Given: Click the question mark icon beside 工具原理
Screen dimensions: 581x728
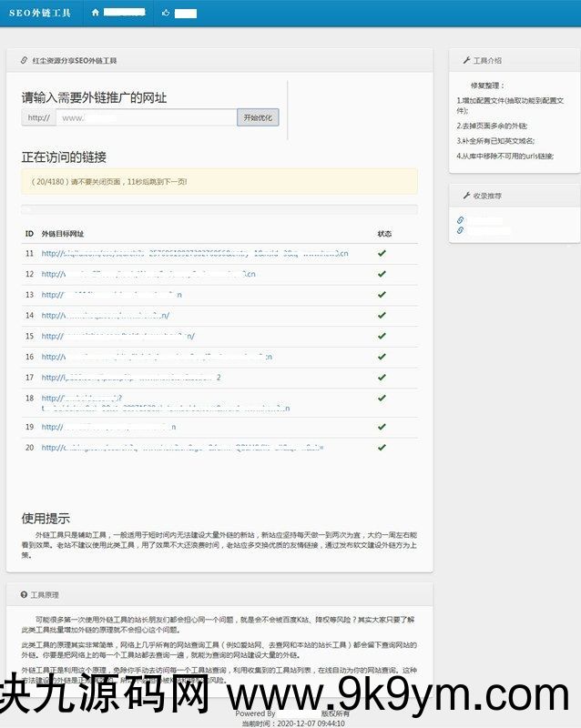Looking at the screenshot, I should coord(25,594).
